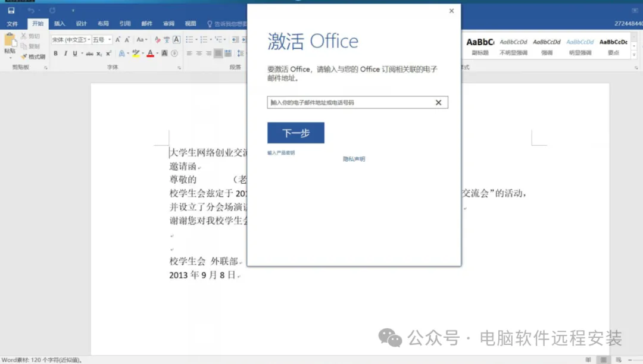Select the 格式刷 format painter
Image resolution: width=643 pixels, height=364 pixels.
pyautogui.click(x=33, y=57)
